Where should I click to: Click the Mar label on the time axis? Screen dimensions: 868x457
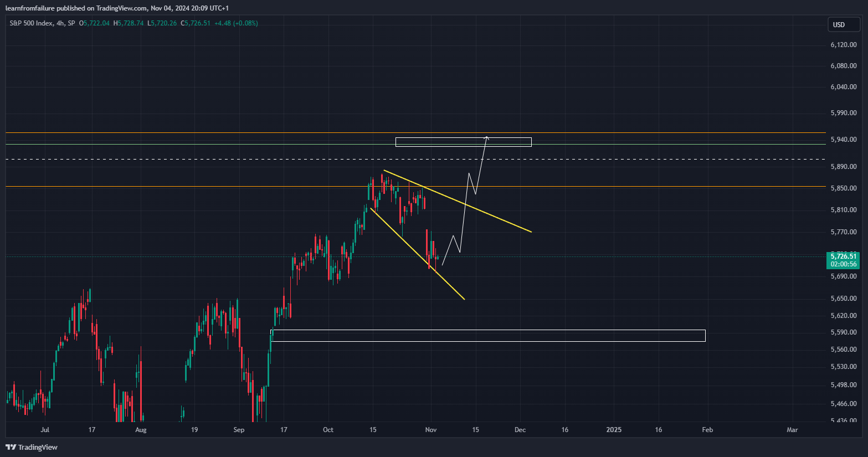(793, 430)
